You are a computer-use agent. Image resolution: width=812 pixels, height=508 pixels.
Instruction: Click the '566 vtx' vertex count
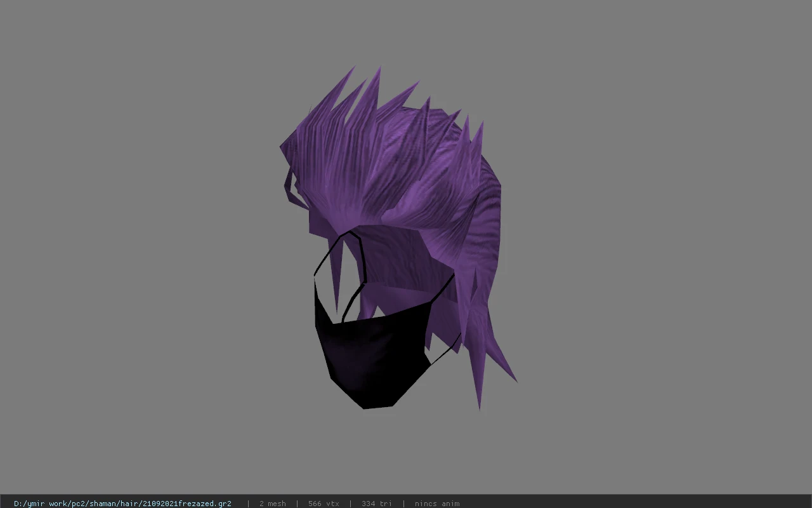(x=324, y=504)
